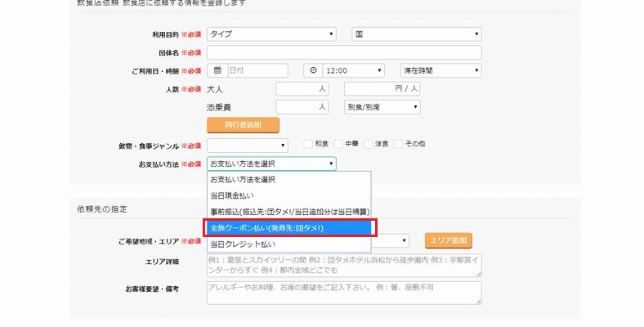Open the 12:00 time dropdown
The image size is (644, 327).
click(353, 70)
